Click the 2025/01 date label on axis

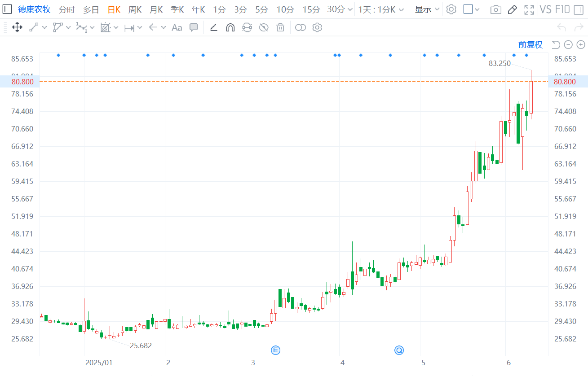click(98, 363)
